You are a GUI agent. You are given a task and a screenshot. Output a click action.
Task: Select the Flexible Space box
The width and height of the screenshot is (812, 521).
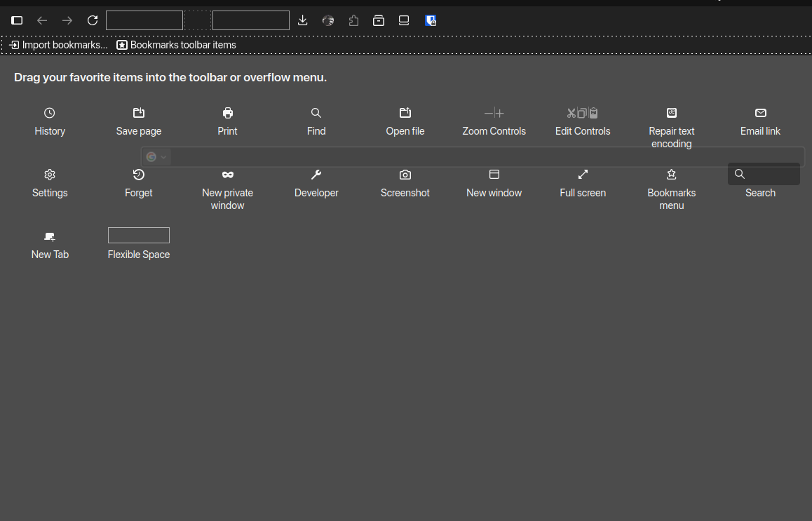tap(139, 236)
